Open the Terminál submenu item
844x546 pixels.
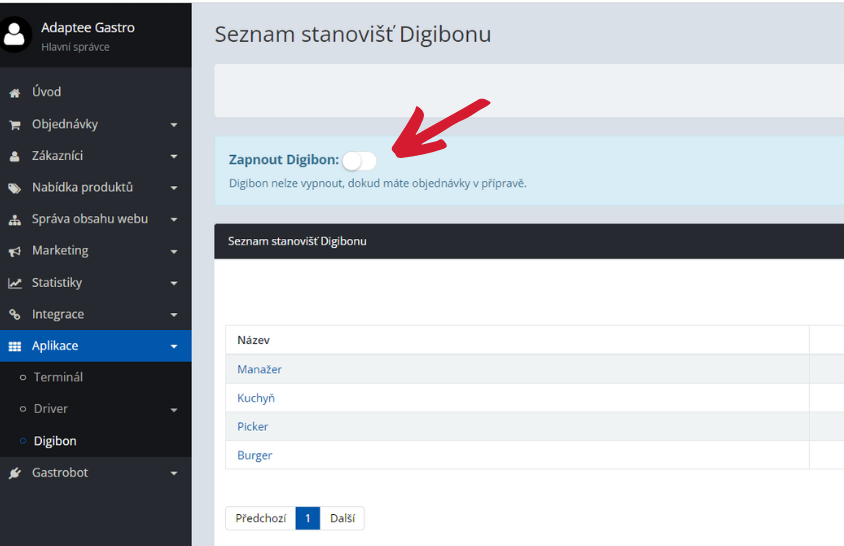tap(96, 377)
